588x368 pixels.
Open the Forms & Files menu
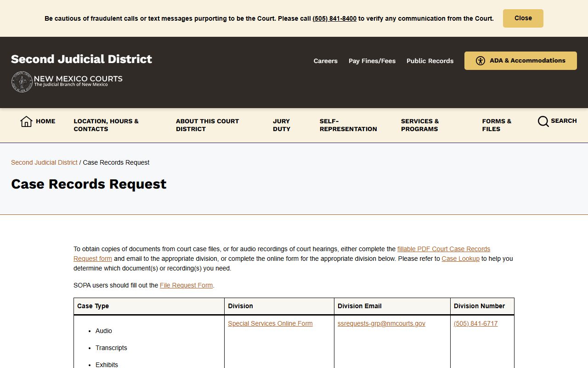[x=497, y=125]
